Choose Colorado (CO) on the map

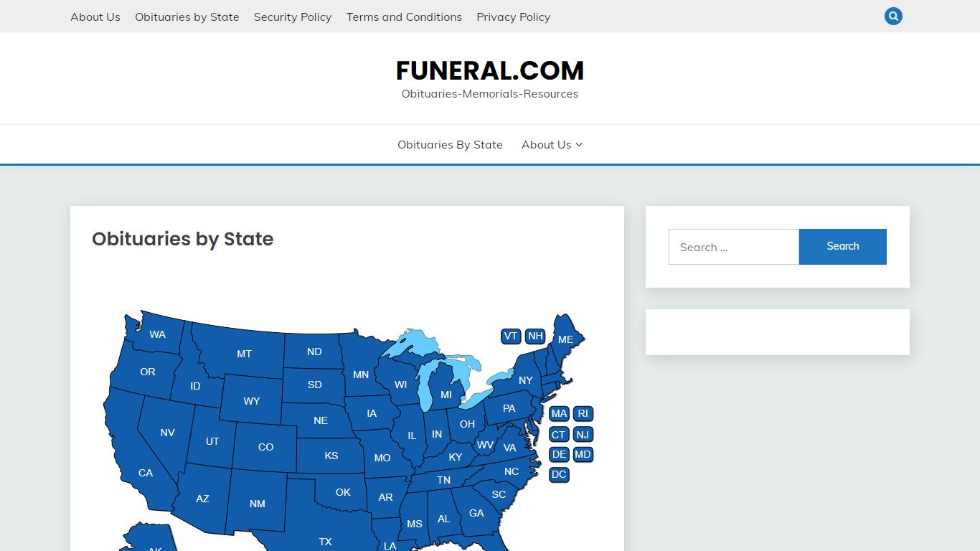[265, 447]
